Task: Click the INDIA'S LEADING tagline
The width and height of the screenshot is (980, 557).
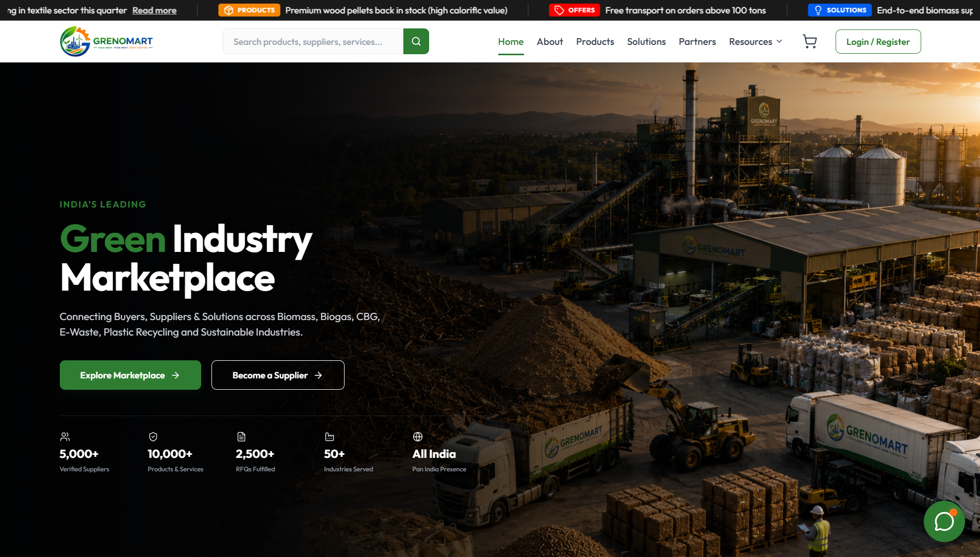Action: 103,204
